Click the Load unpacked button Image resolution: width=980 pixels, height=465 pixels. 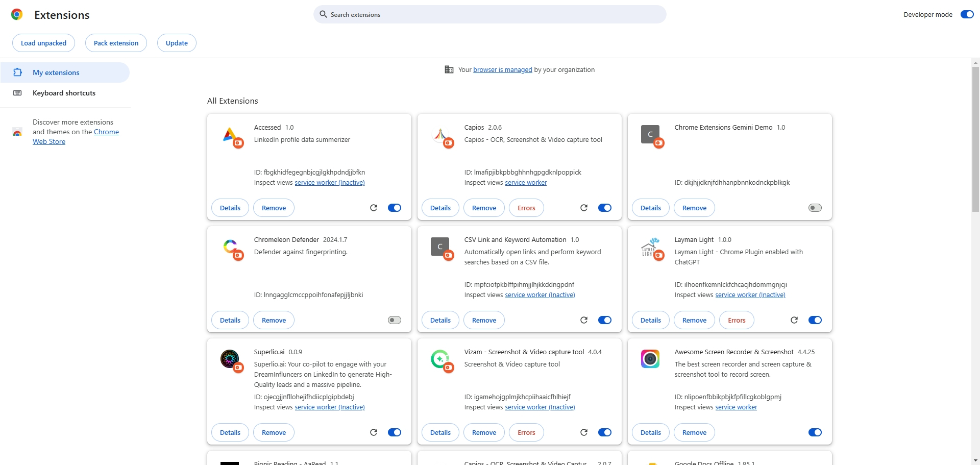[43, 43]
